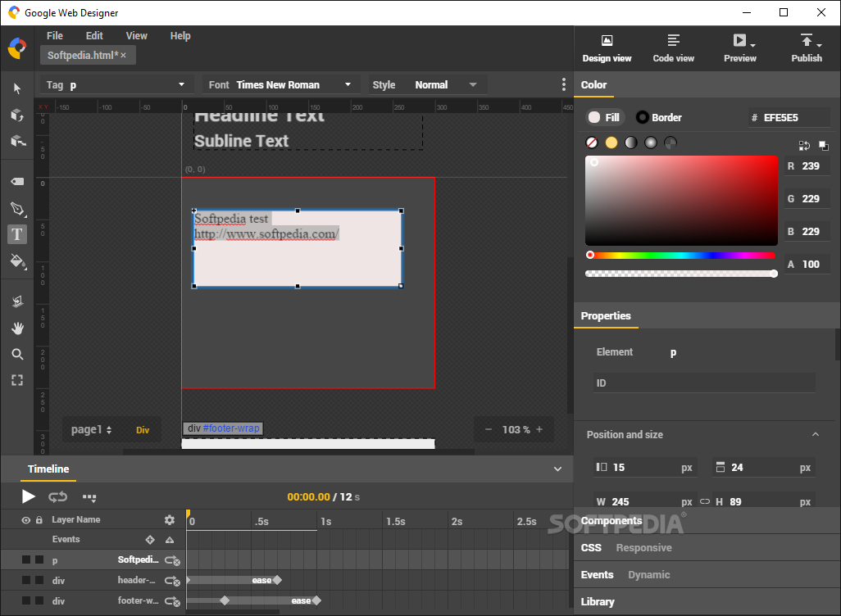Click the Events add label triangle icon
The width and height of the screenshot is (841, 616).
click(170, 540)
